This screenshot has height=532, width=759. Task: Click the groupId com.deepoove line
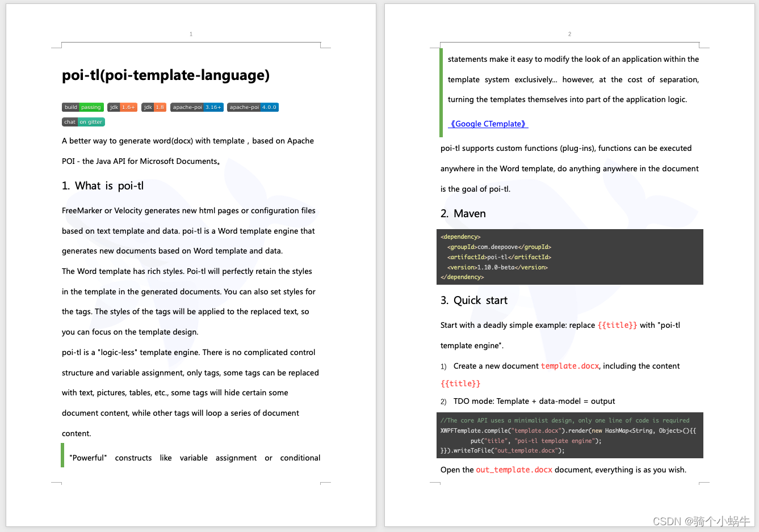499,247
